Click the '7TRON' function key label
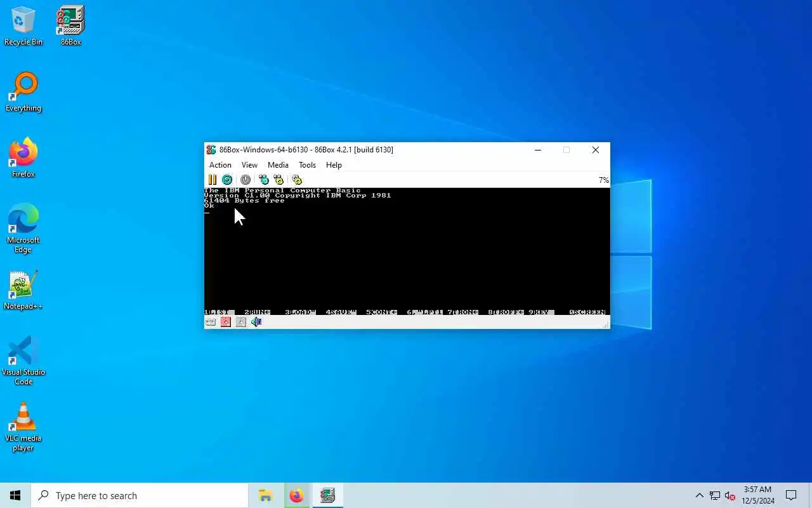The height and width of the screenshot is (508, 812). (x=462, y=312)
